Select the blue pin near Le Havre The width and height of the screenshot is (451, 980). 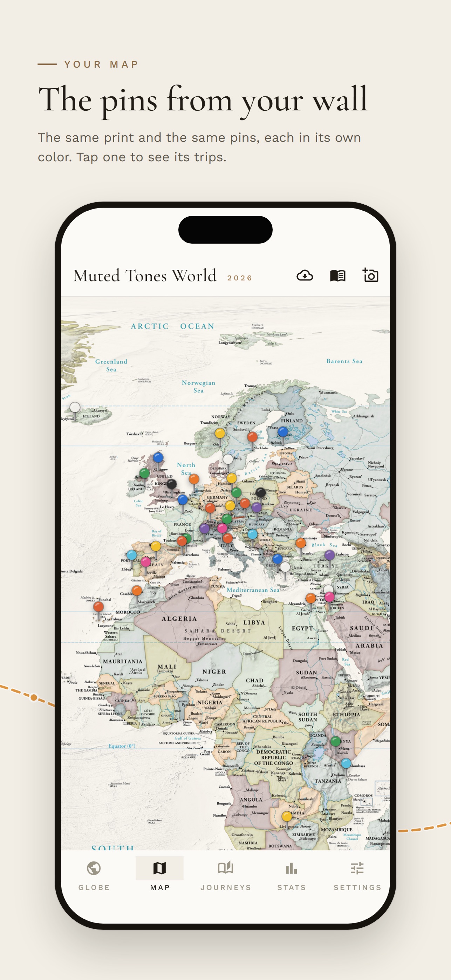(x=183, y=499)
